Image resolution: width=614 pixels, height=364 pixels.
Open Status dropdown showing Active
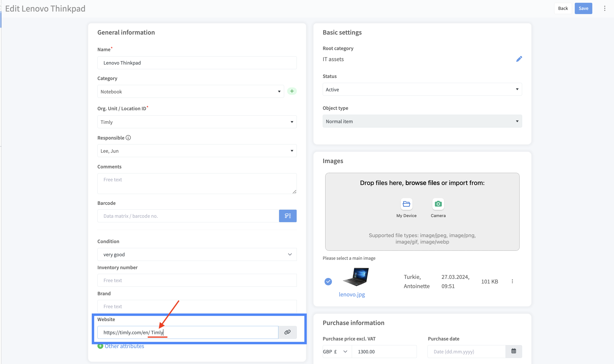(x=422, y=90)
